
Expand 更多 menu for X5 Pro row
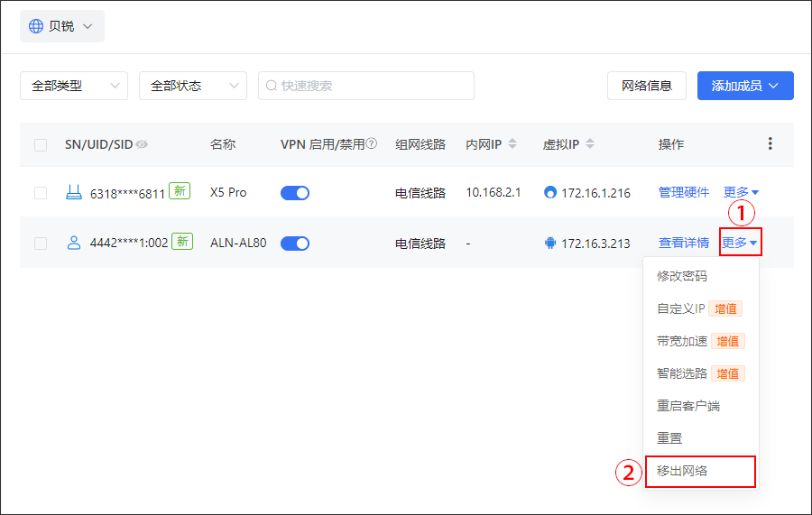pos(741,192)
